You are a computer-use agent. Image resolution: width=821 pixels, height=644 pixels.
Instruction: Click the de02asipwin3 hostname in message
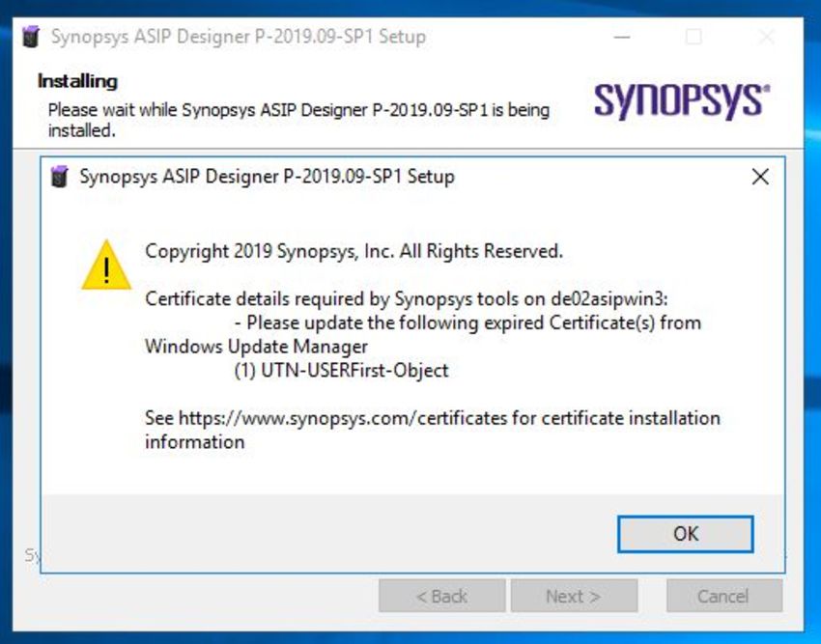(614, 298)
